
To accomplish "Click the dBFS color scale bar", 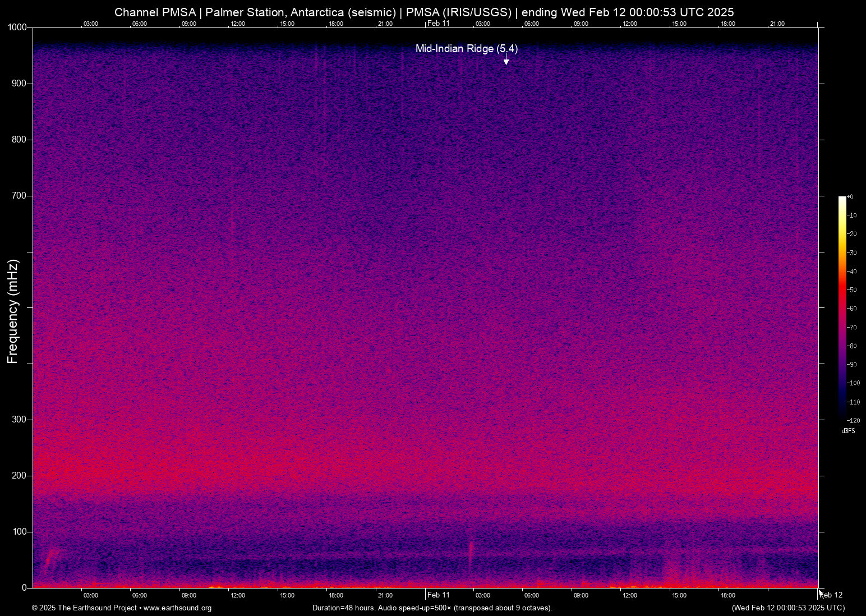I will pyautogui.click(x=842, y=309).
